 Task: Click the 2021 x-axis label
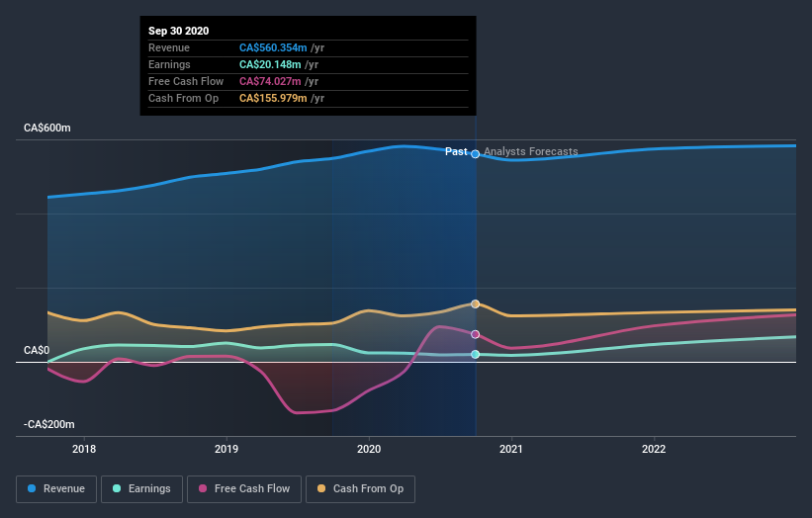[511, 449]
